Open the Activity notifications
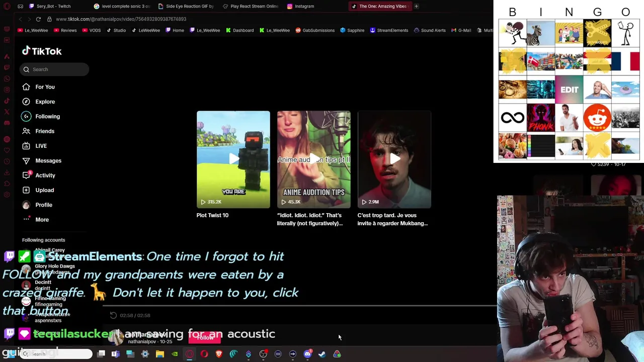Image resolution: width=644 pixels, height=362 pixels. click(39, 175)
